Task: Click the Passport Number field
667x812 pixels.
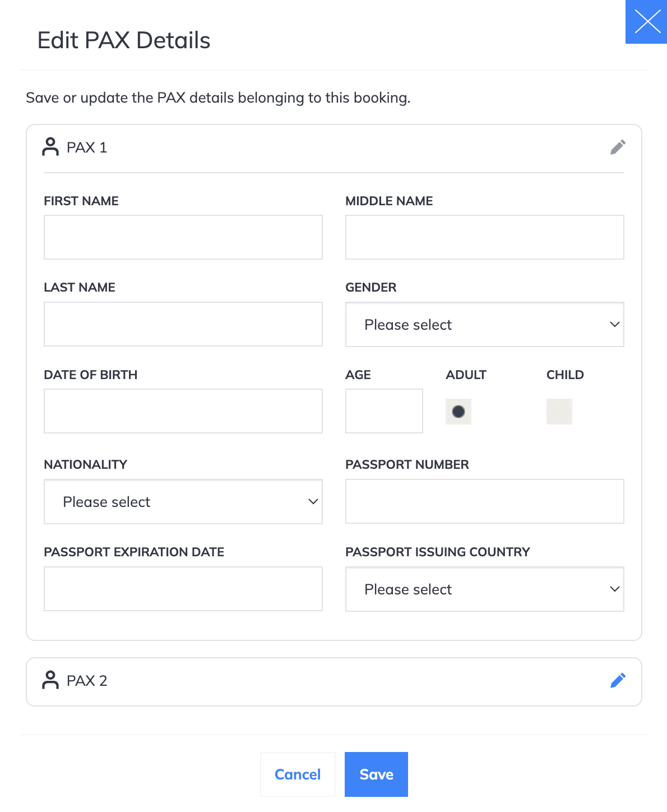Action: click(x=485, y=501)
